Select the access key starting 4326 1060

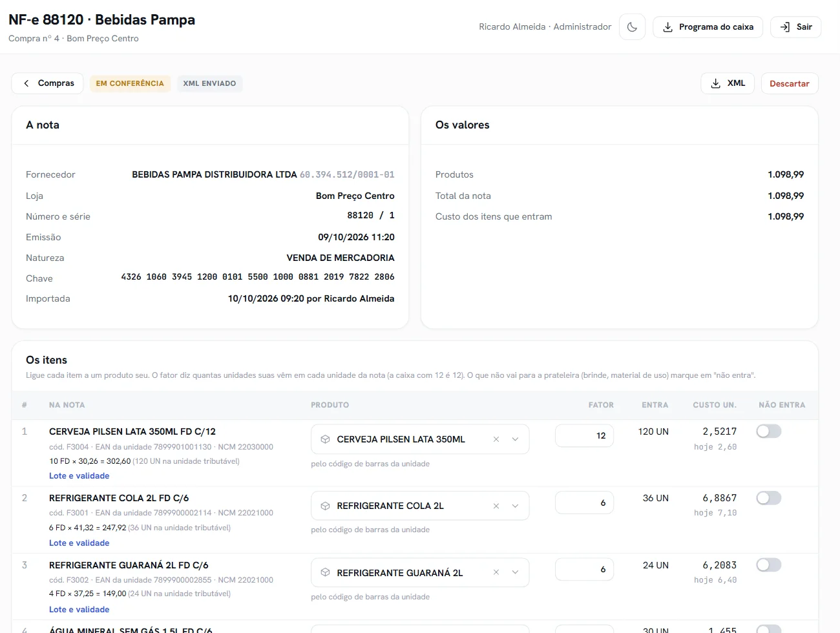[258, 277]
